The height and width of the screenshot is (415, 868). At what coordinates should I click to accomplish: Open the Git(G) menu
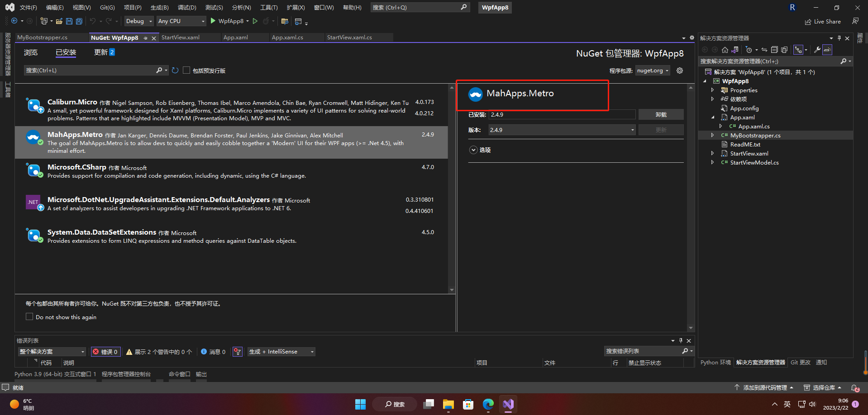(x=107, y=8)
